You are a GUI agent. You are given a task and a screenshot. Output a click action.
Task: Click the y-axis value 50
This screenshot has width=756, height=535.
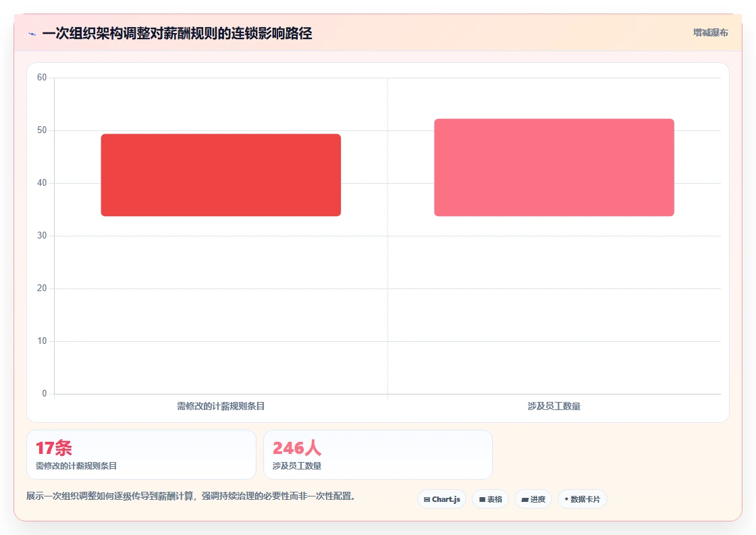point(42,130)
